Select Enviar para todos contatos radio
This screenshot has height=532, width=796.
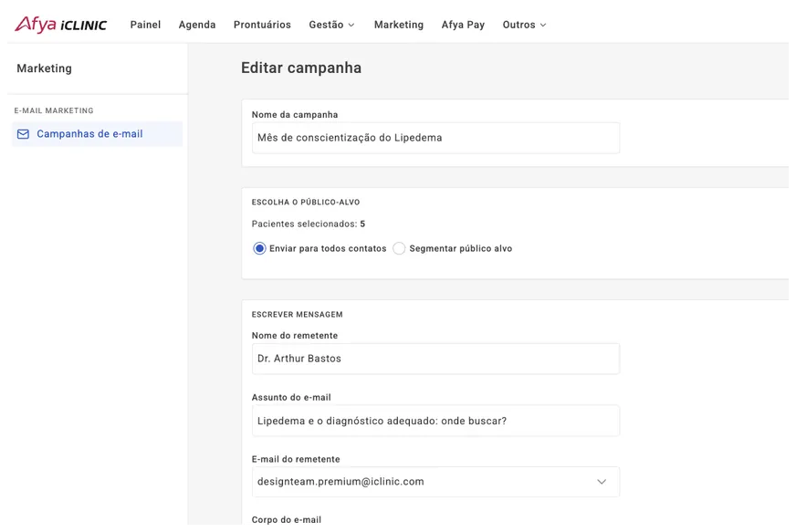[x=259, y=248]
